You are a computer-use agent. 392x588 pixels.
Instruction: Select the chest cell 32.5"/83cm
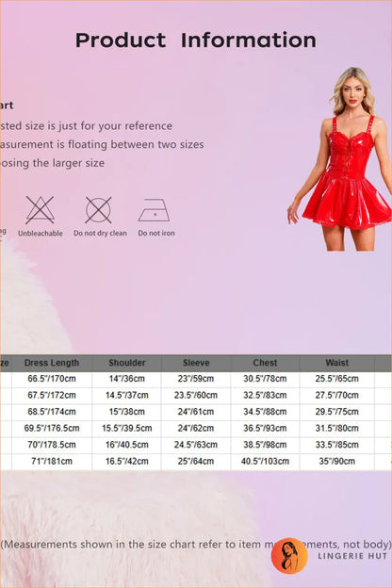tap(265, 395)
